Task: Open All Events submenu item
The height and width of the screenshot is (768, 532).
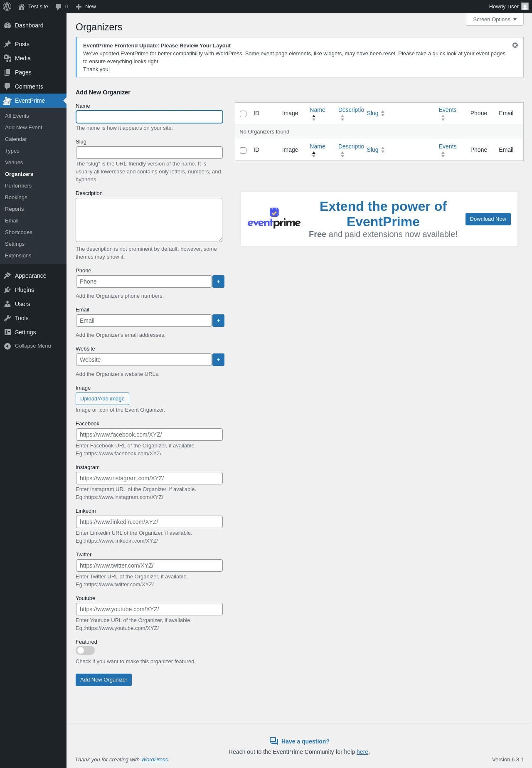Action: [x=33, y=116]
